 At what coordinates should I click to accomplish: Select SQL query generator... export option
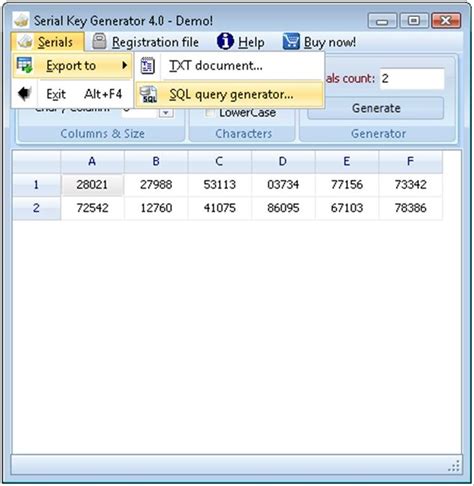(229, 95)
